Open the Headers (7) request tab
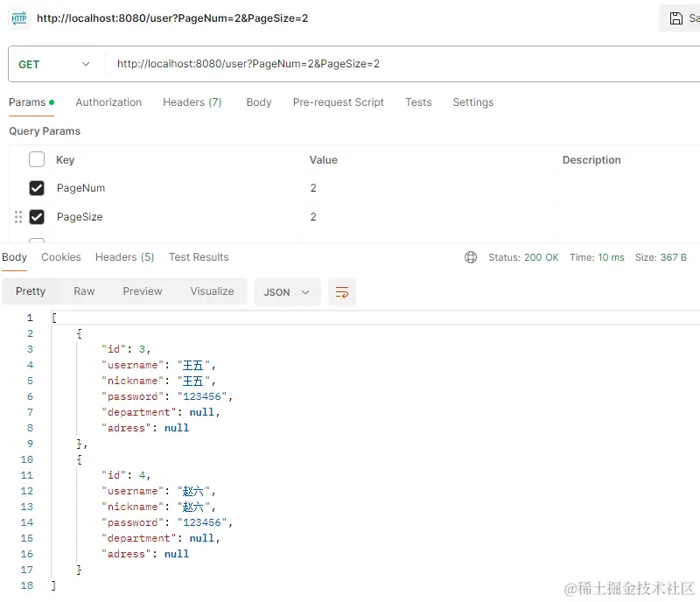This screenshot has width=700, height=602. pos(192,102)
